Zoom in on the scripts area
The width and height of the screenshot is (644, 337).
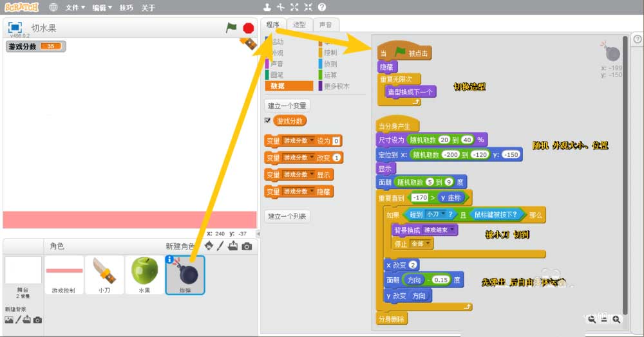coord(617,319)
